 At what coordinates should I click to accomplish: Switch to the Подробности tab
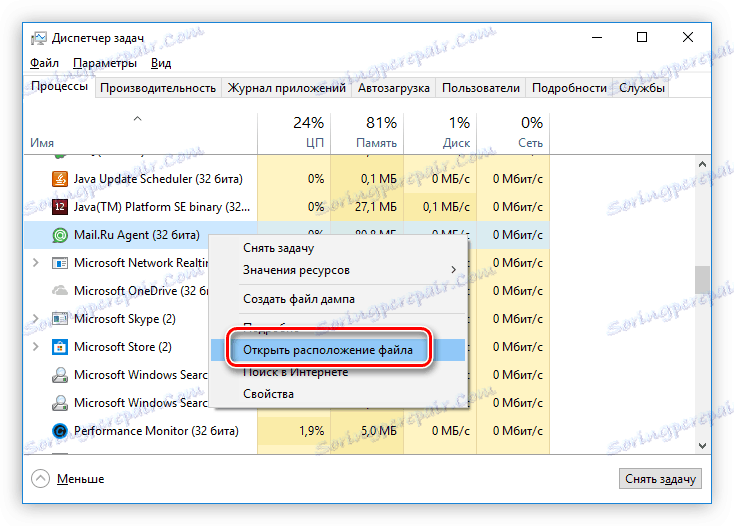pyautogui.click(x=569, y=88)
